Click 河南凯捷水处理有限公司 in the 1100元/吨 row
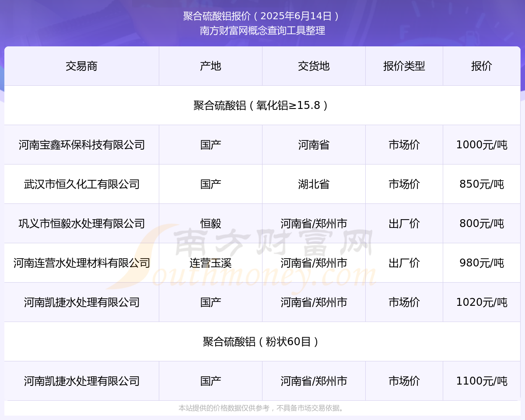The width and height of the screenshot is (525, 420). 81,381
